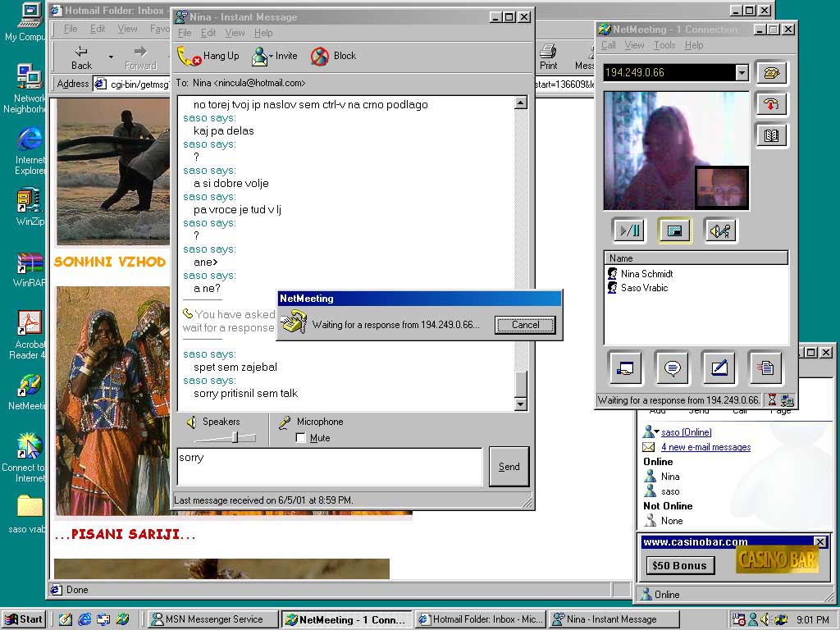840x630 pixels.
Task: Open the NetMeeting Chat button
Action: [672, 367]
